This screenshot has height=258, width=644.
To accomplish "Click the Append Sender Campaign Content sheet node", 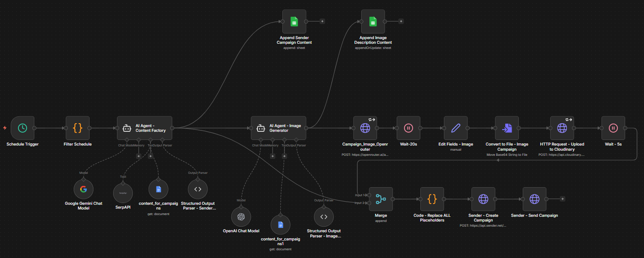I will pos(294,21).
